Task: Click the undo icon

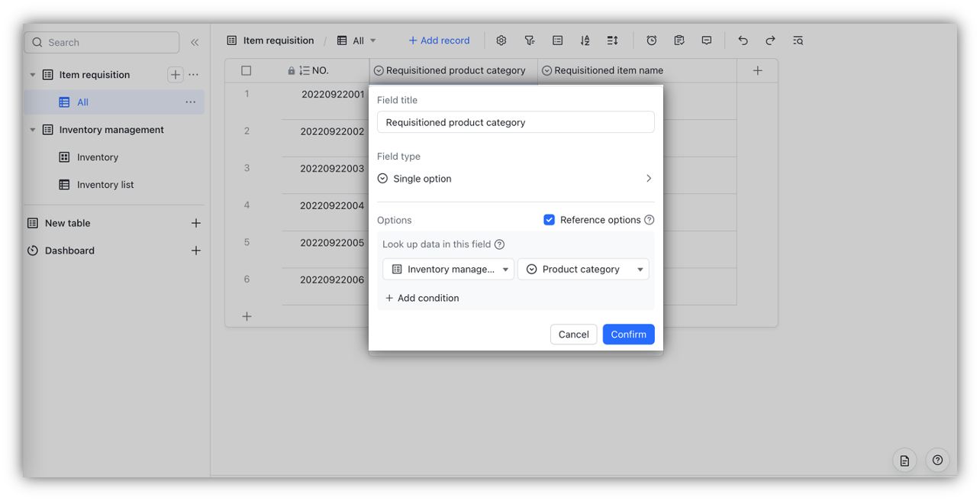Action: 742,40
